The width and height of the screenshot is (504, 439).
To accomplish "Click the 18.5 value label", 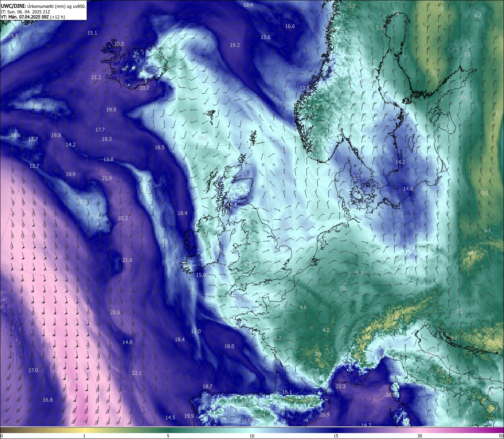I will pos(159,148).
